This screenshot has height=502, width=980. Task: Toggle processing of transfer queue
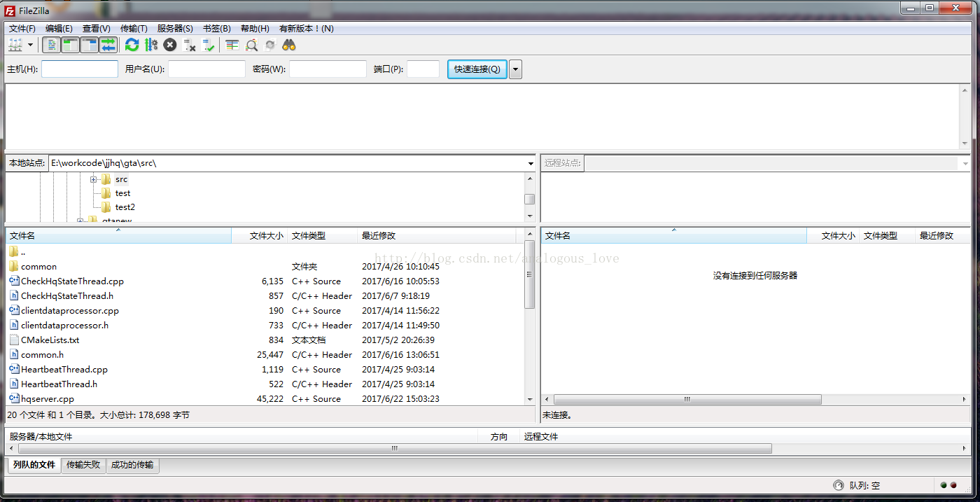pos(151,45)
